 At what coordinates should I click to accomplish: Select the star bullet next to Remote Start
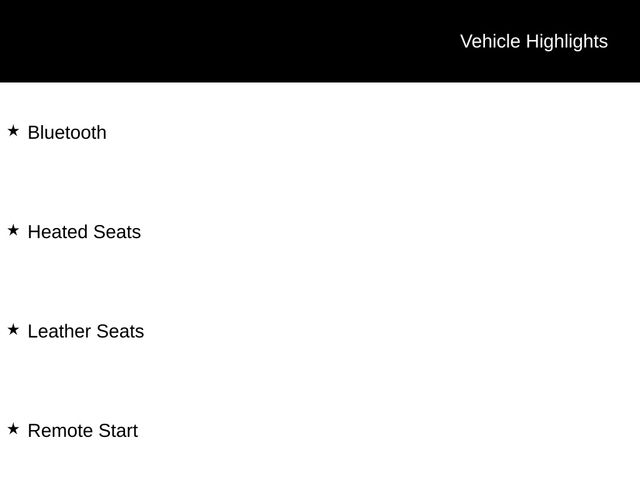coord(13,429)
